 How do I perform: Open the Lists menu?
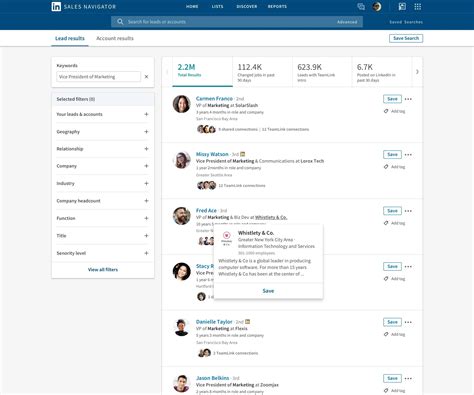pos(217,7)
